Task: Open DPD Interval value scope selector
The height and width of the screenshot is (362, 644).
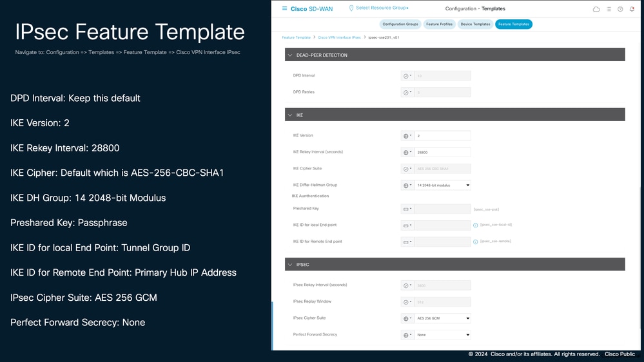Action: point(407,76)
